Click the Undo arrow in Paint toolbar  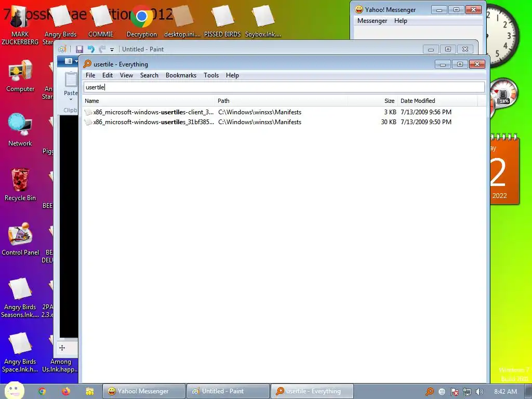(x=91, y=49)
